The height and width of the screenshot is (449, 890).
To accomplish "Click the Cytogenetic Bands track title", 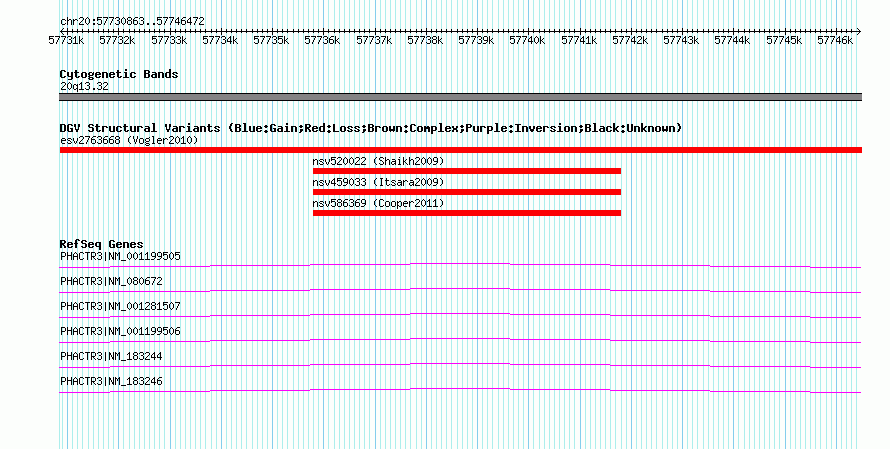I will 119,74.
